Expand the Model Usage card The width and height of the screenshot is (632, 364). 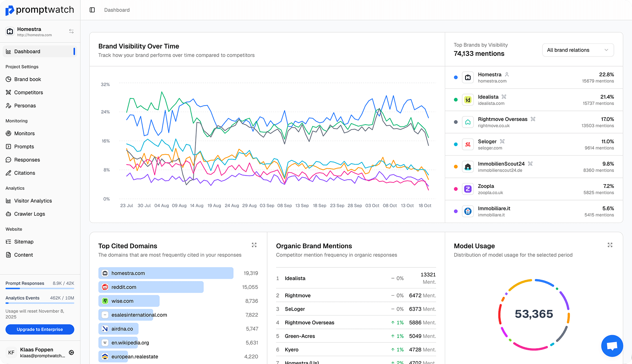tap(610, 245)
